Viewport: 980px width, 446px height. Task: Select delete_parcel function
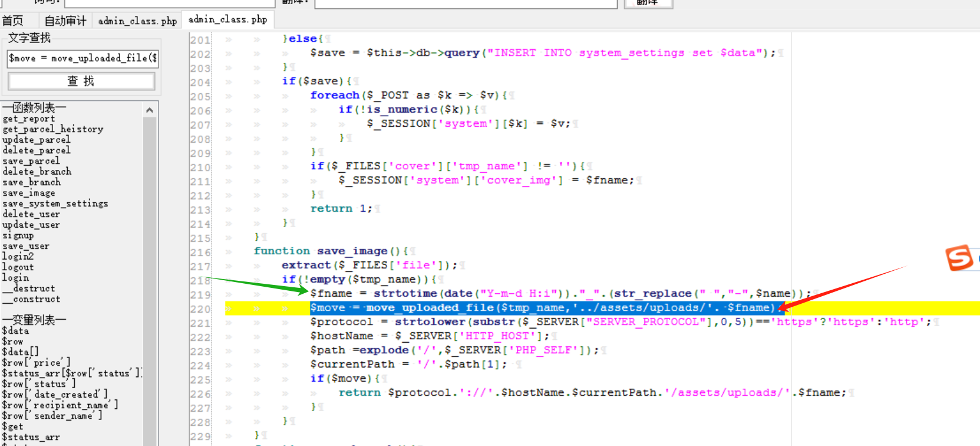point(36,150)
